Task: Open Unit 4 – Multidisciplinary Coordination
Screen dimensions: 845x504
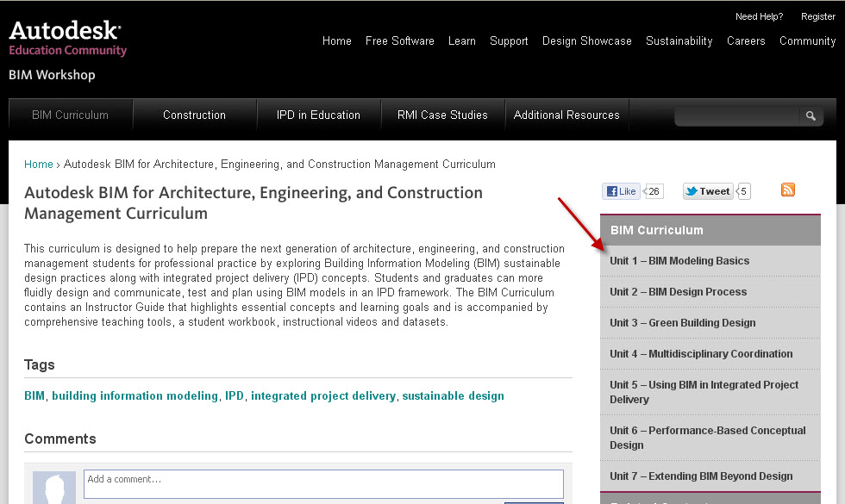Action: point(710,354)
